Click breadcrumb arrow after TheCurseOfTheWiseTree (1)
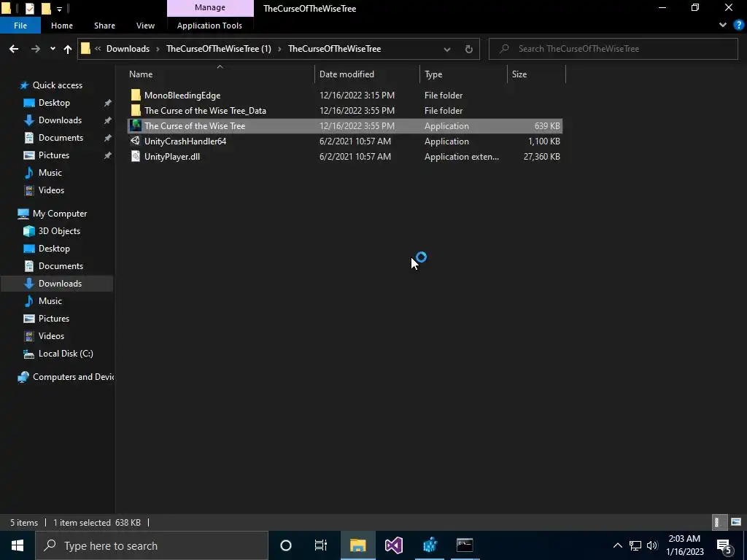 point(279,49)
